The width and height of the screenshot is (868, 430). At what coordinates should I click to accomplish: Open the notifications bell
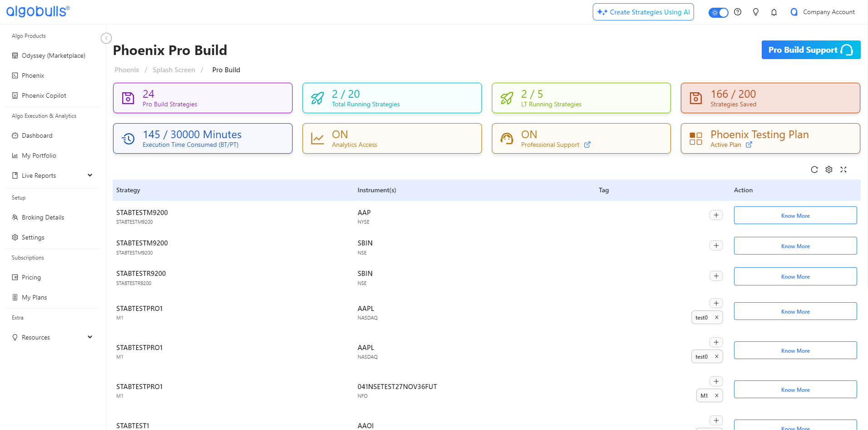pos(774,12)
